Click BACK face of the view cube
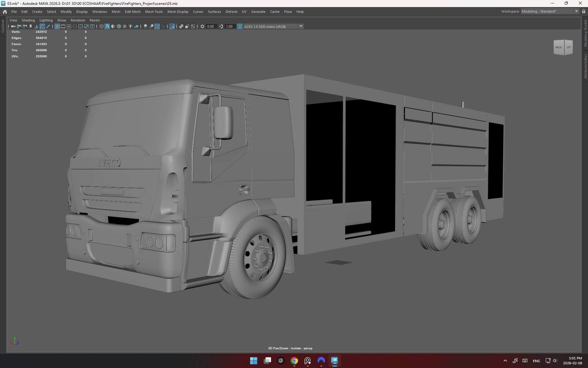 tap(559, 47)
